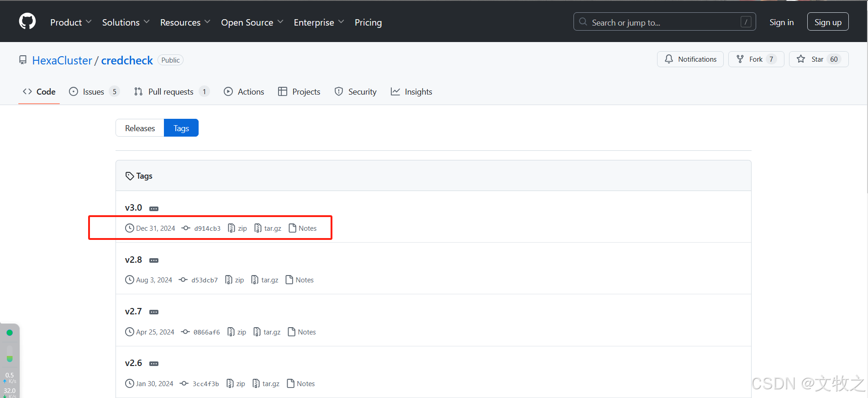Click the Apr 25, 2024 date text
The width and height of the screenshot is (868, 398).
[155, 332]
